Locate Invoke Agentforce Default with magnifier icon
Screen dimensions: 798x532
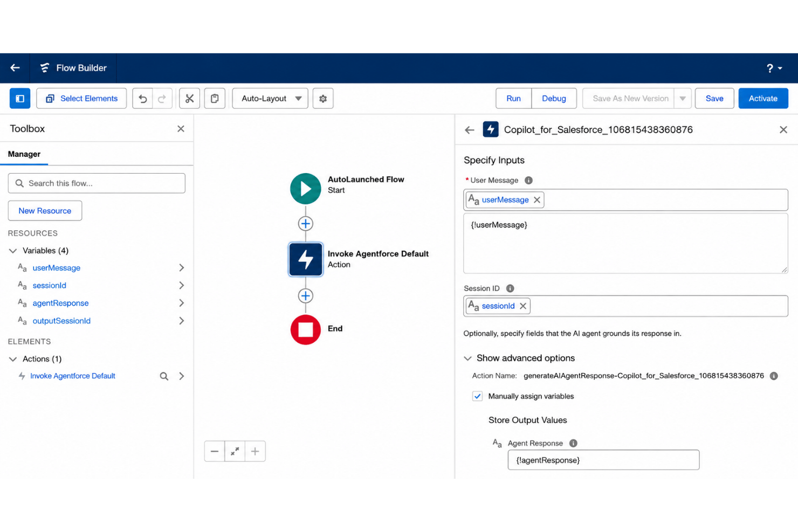coord(164,376)
